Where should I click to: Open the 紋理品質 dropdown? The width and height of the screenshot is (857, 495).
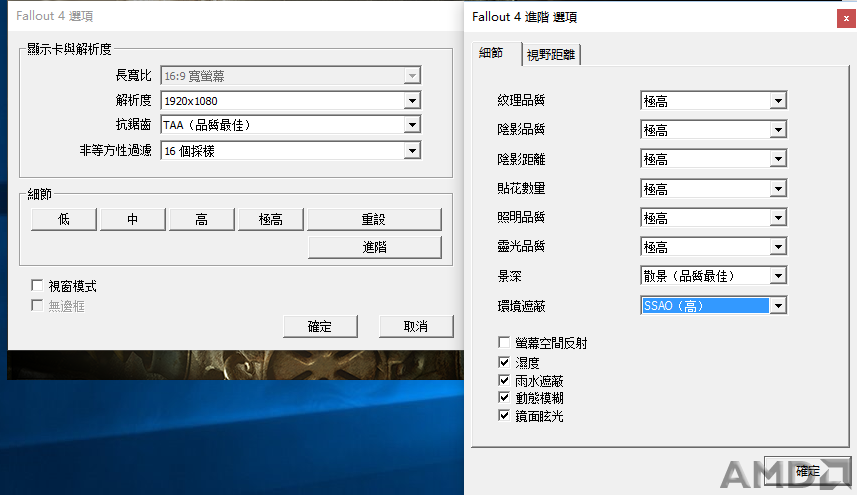[713, 101]
